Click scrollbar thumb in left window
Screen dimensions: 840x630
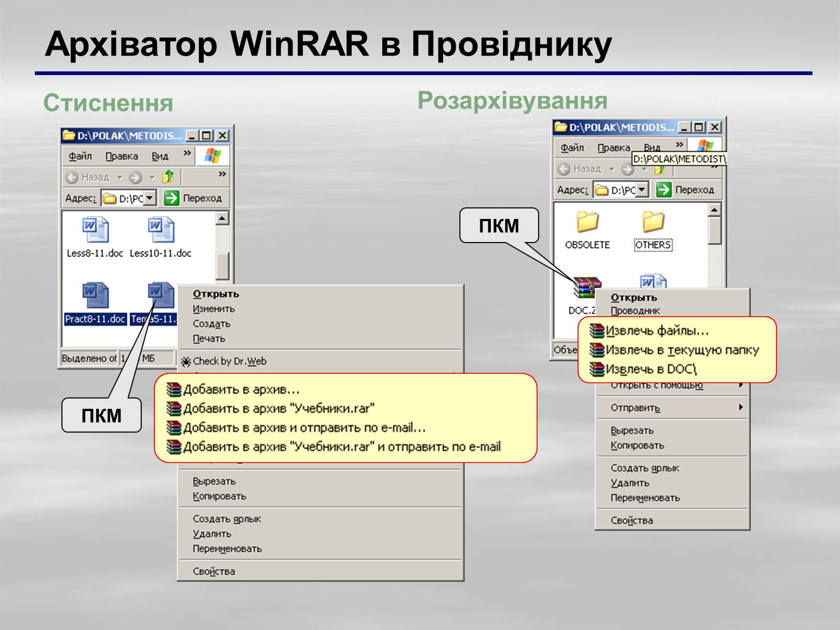(222, 265)
